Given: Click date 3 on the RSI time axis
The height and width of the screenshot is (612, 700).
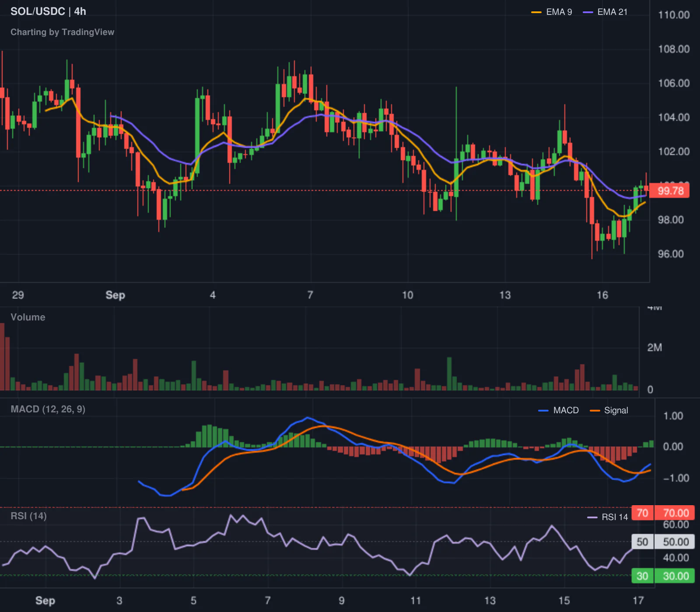Looking at the screenshot, I should click(x=119, y=601).
